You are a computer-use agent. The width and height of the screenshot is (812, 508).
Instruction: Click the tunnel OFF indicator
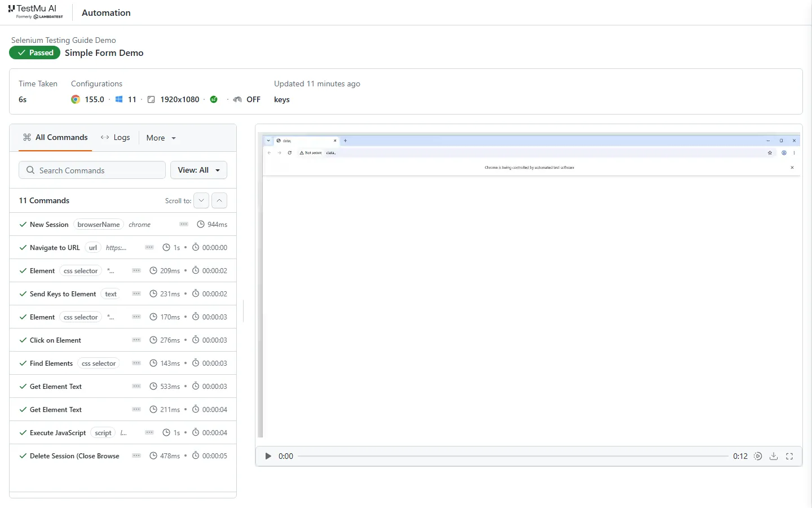pyautogui.click(x=247, y=99)
